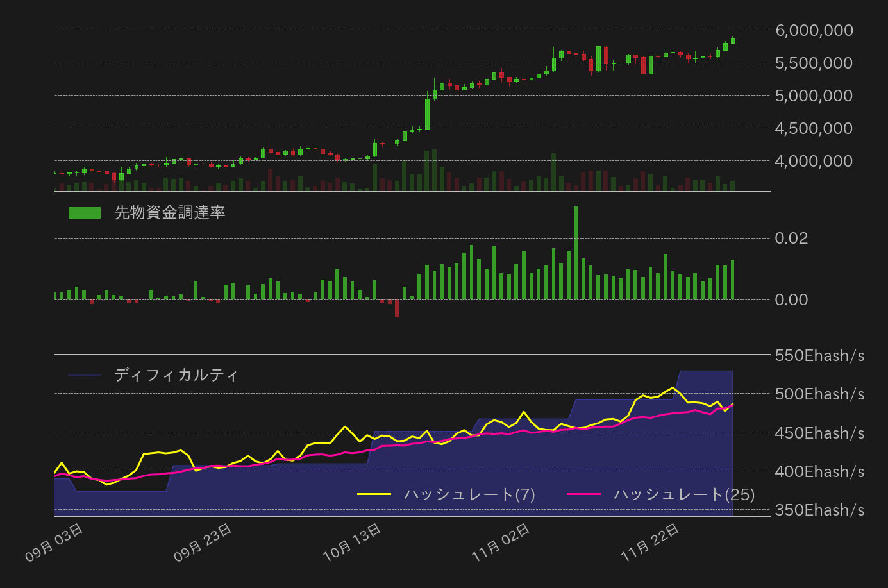
Task: Click the 10月 13日 date label
Action: [x=353, y=542]
